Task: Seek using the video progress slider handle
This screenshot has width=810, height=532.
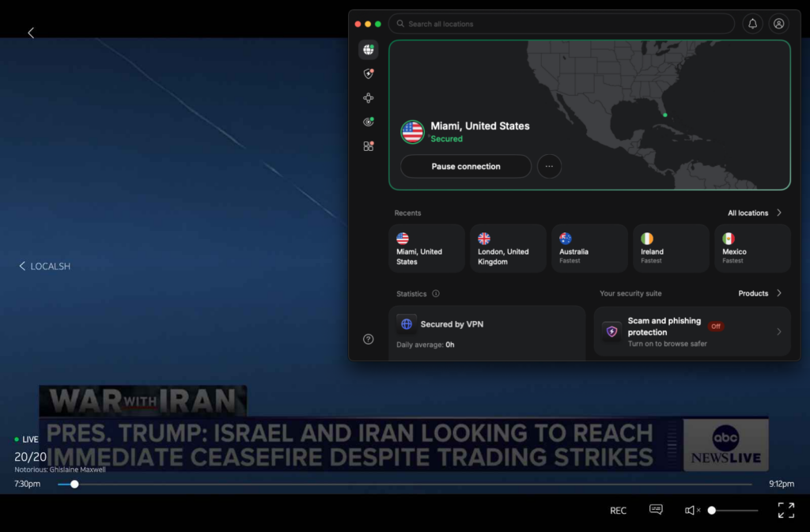Action: 74,484
